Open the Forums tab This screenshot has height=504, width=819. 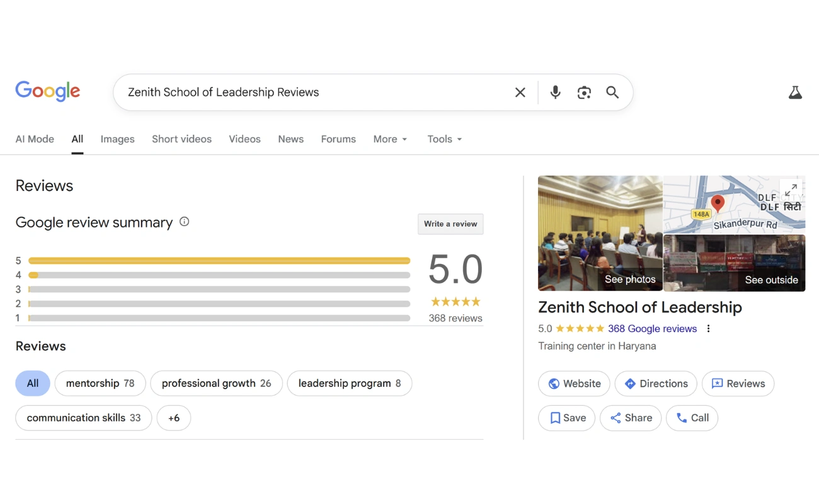[338, 139]
